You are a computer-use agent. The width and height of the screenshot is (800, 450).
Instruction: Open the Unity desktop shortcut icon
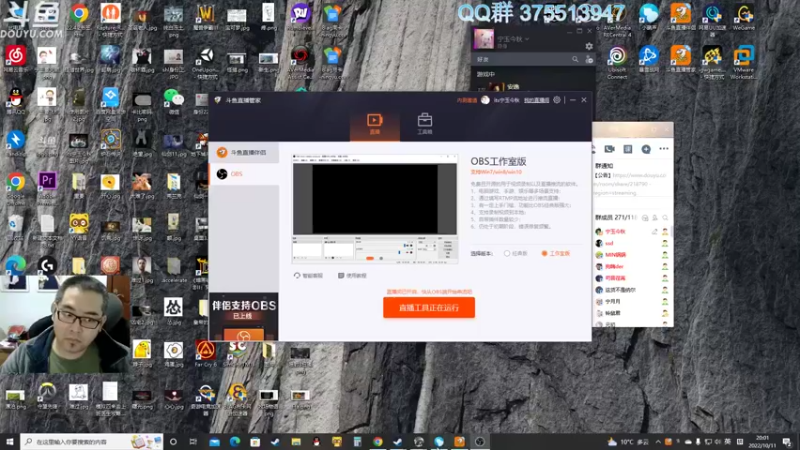206,63
